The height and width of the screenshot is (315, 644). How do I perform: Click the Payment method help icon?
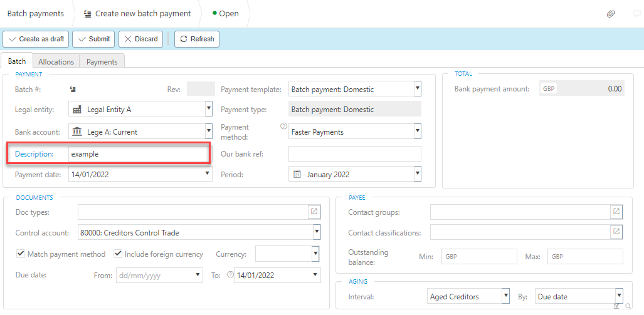(283, 127)
